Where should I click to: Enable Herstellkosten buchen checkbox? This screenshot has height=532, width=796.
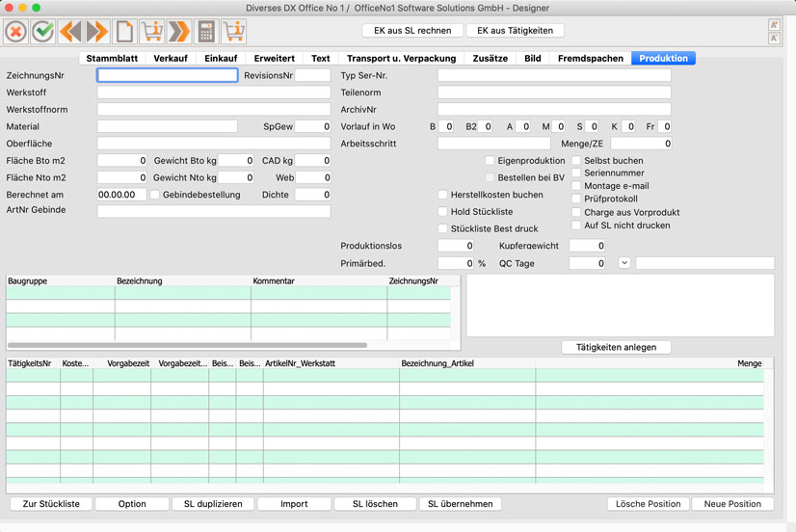tap(442, 195)
